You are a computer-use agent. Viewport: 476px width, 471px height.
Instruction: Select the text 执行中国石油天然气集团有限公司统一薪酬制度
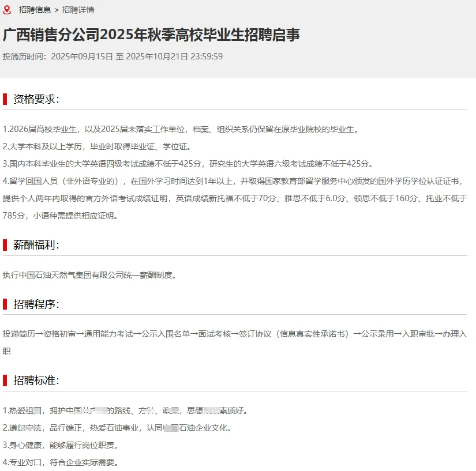point(90,276)
